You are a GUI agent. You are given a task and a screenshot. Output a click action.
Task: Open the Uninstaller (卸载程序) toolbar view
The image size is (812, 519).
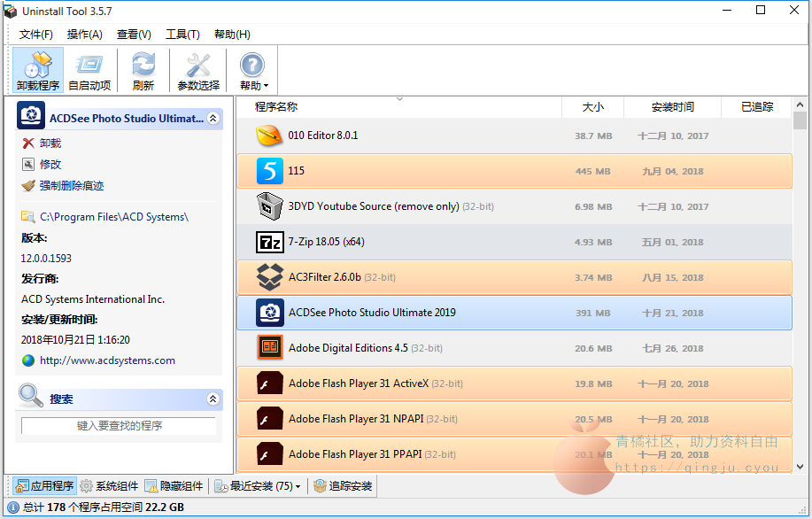38,71
